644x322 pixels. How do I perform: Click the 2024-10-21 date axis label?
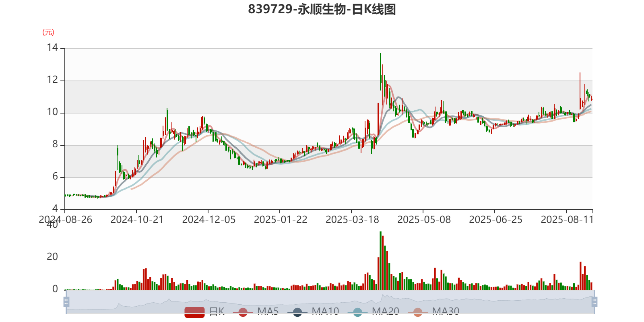pos(137,220)
